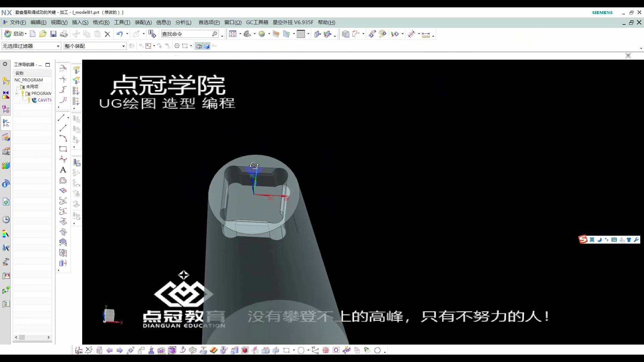Image resolution: width=644 pixels, height=362 pixels.
Task: Open a file with folder icon
Action: [x=43, y=34]
